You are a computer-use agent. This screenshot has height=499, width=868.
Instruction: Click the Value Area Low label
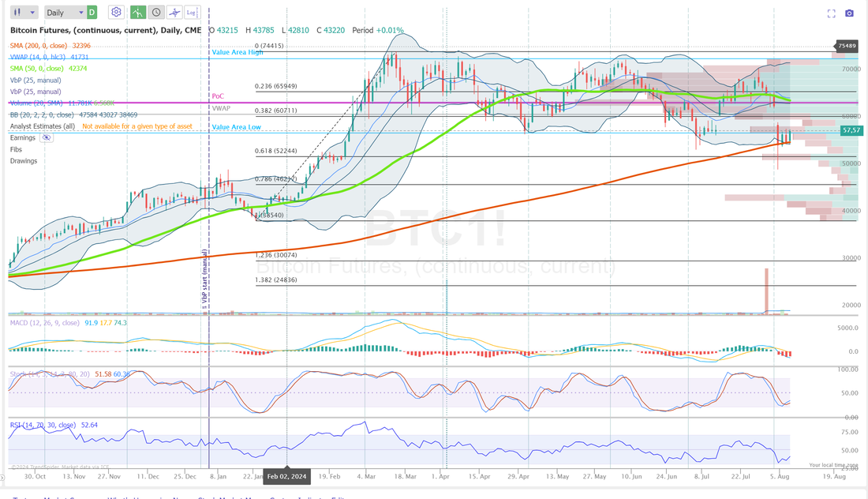[x=237, y=127]
